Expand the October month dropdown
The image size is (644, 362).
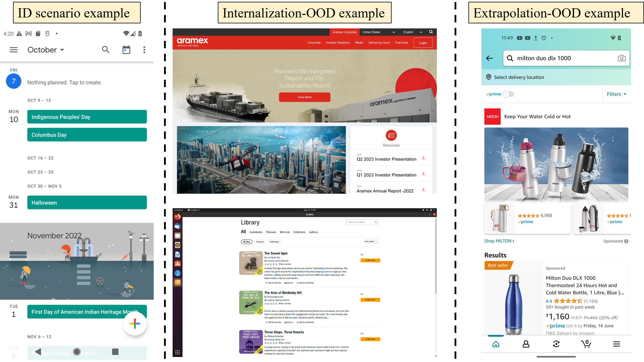pyautogui.click(x=46, y=50)
